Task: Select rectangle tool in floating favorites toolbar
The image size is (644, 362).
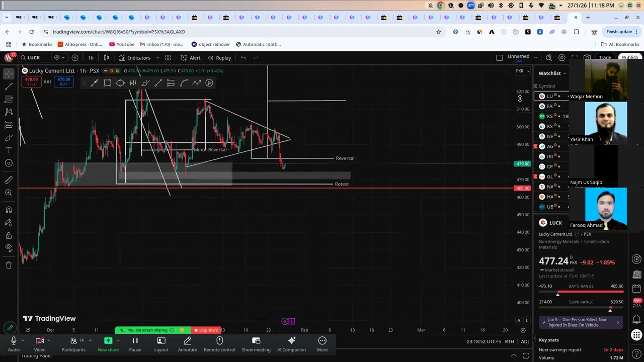Action: pos(107,83)
